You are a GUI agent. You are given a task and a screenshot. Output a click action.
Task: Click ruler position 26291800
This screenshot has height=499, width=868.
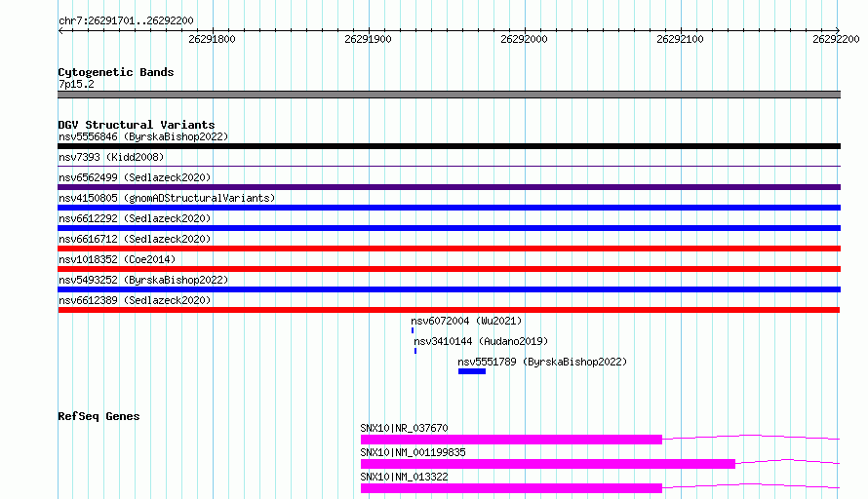pos(212,39)
